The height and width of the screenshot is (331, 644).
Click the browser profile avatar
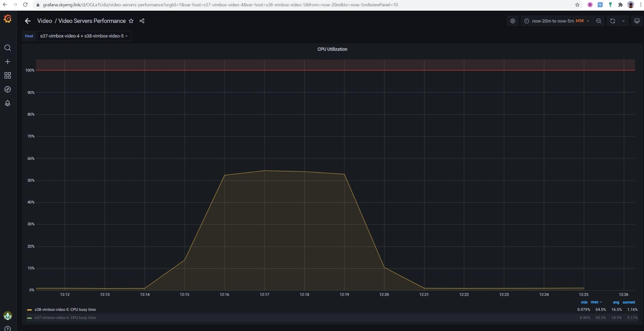click(630, 5)
